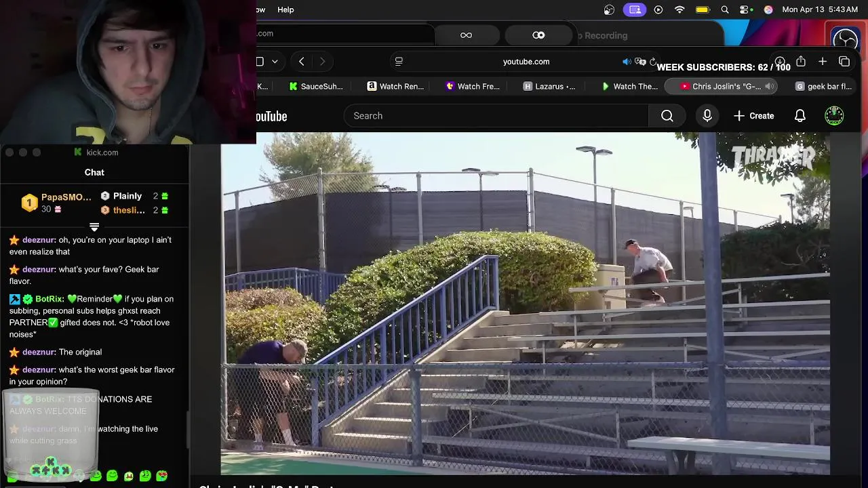Open Spotlight search in menu bar
868x488 pixels.
point(725,9)
